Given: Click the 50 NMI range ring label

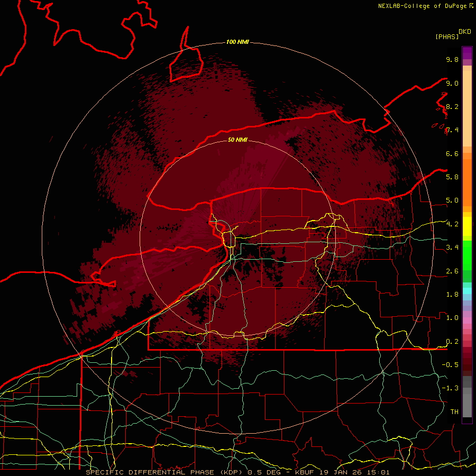Looking at the screenshot, I should [237, 140].
